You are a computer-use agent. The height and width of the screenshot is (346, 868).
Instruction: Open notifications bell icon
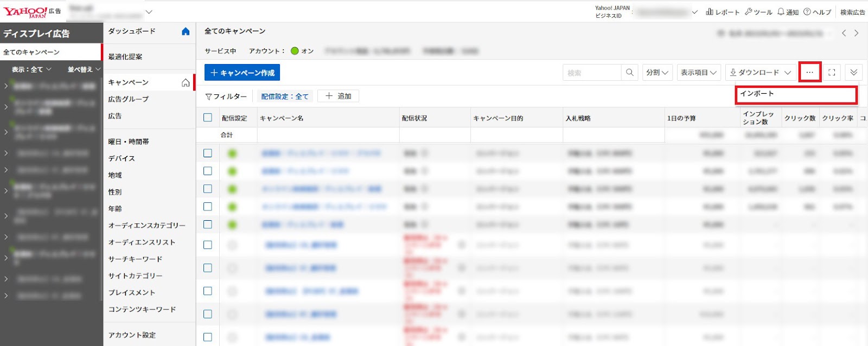click(x=781, y=12)
